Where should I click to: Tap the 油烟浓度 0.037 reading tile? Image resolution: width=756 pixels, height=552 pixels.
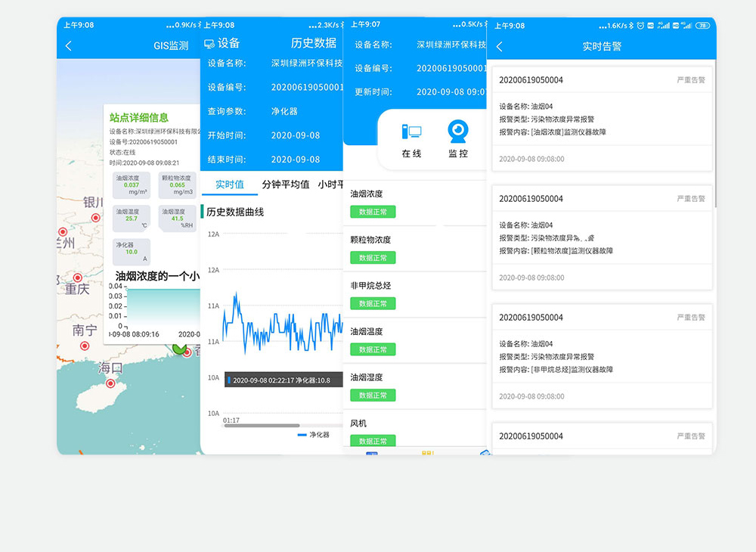click(x=132, y=186)
